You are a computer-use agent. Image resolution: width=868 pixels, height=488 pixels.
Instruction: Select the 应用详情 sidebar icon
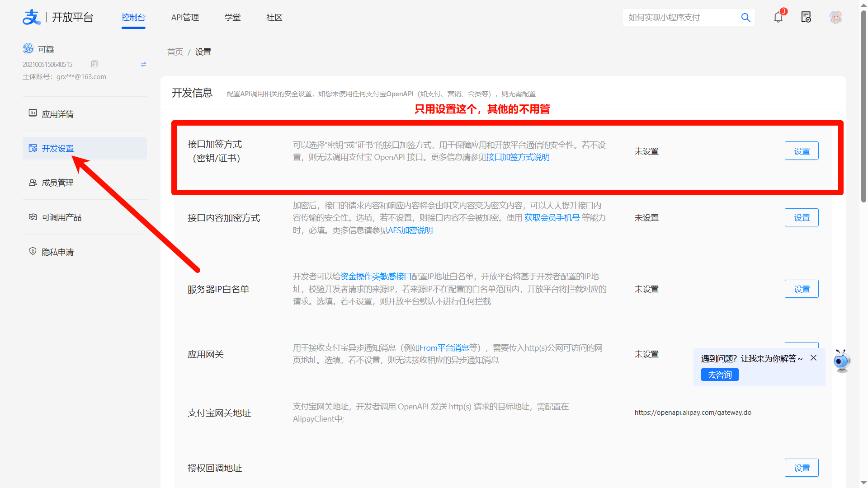(x=32, y=114)
